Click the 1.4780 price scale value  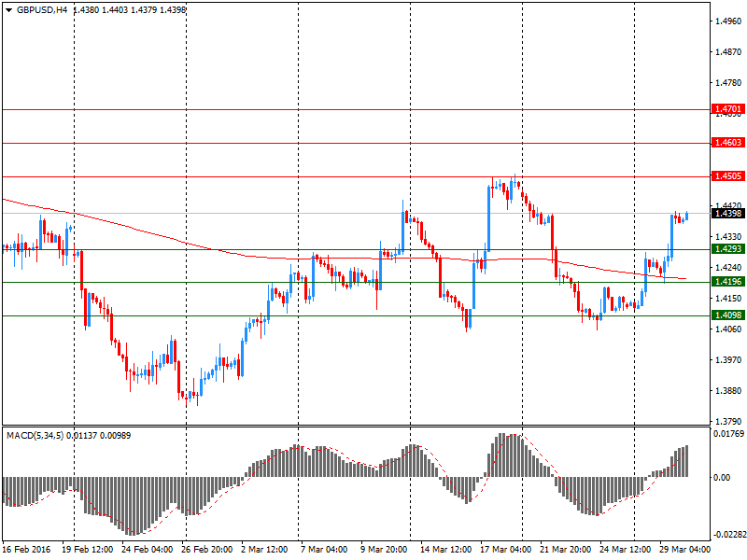click(728, 83)
